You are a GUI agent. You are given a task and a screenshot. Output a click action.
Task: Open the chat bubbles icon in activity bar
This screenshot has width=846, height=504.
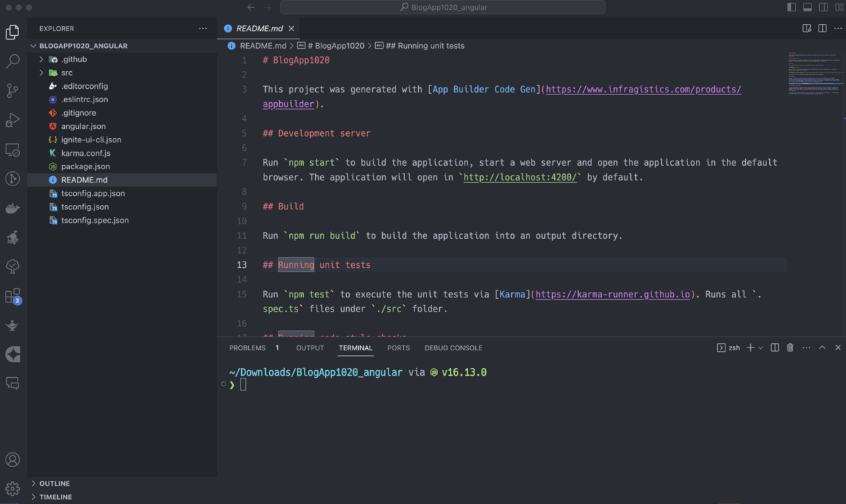(13, 383)
